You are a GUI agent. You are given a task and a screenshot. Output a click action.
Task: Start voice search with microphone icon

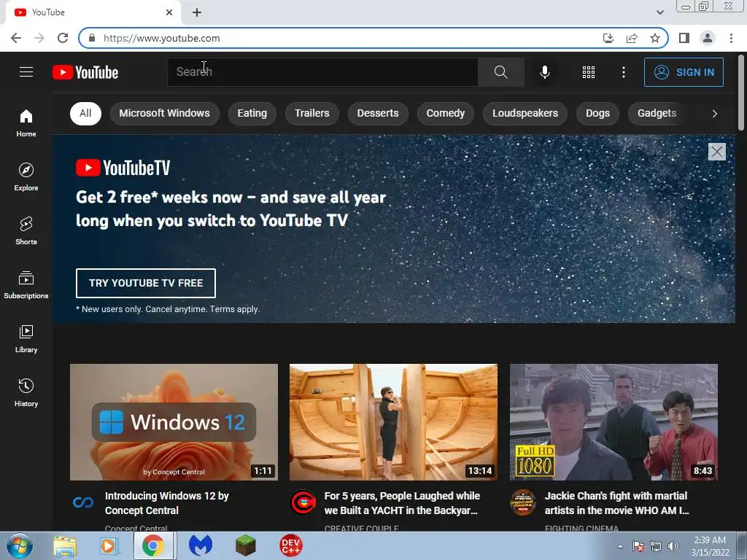pyautogui.click(x=544, y=72)
